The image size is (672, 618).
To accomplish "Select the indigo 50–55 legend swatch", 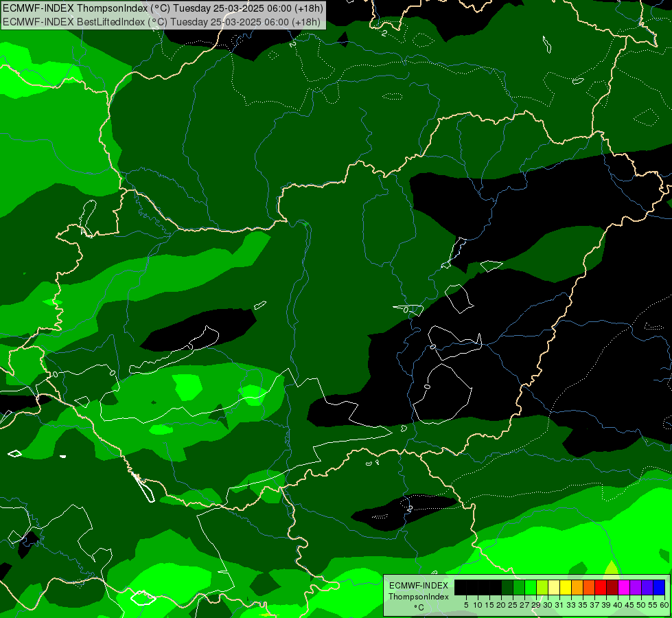I will tap(647, 587).
